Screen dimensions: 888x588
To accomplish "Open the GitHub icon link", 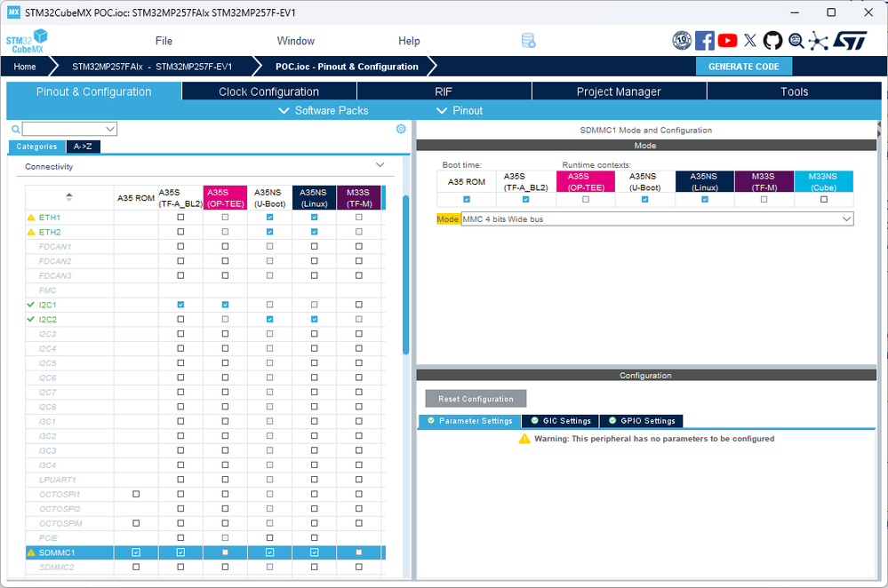I will (x=772, y=41).
